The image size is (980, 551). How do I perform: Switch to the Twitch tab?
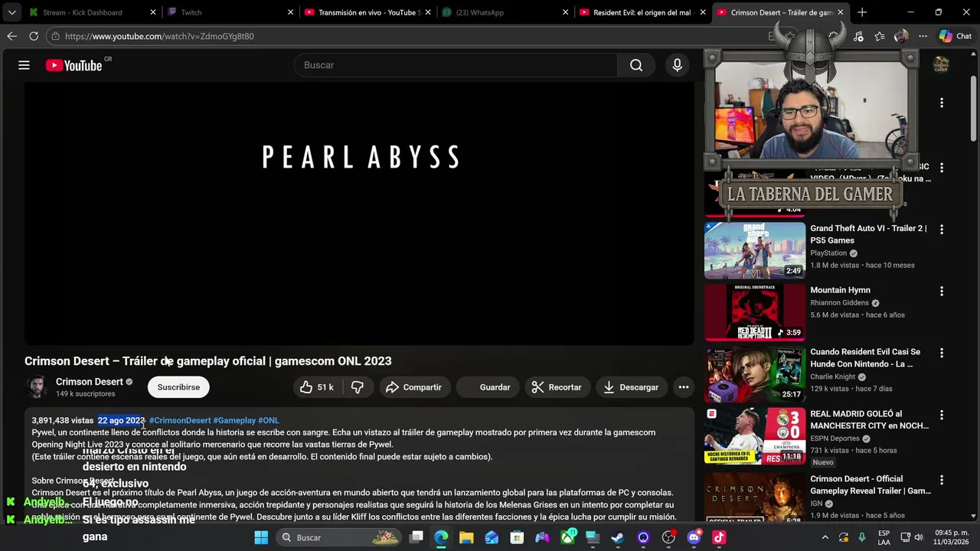click(x=230, y=12)
